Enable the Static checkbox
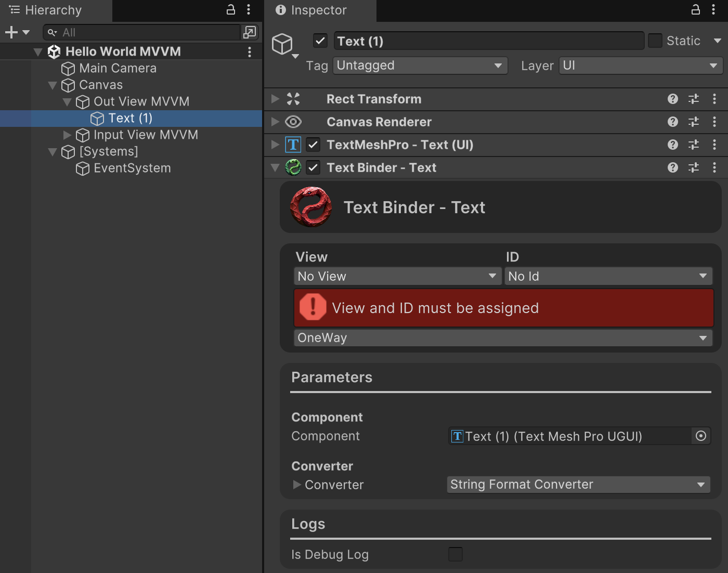 point(655,41)
